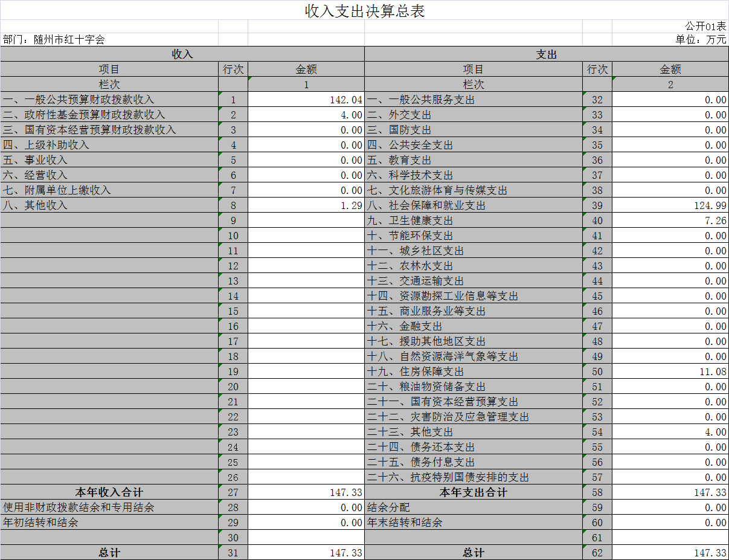Select the 五、事业收入 cell

109,160
